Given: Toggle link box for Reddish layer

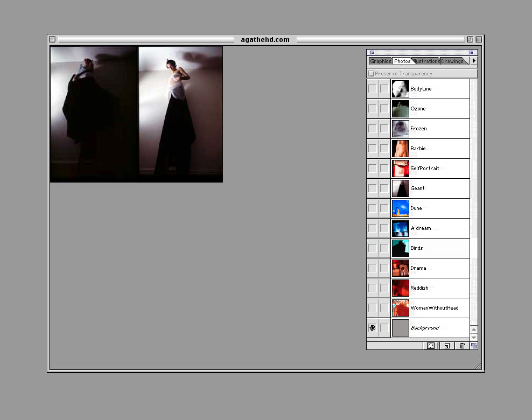Looking at the screenshot, I should 384,288.
